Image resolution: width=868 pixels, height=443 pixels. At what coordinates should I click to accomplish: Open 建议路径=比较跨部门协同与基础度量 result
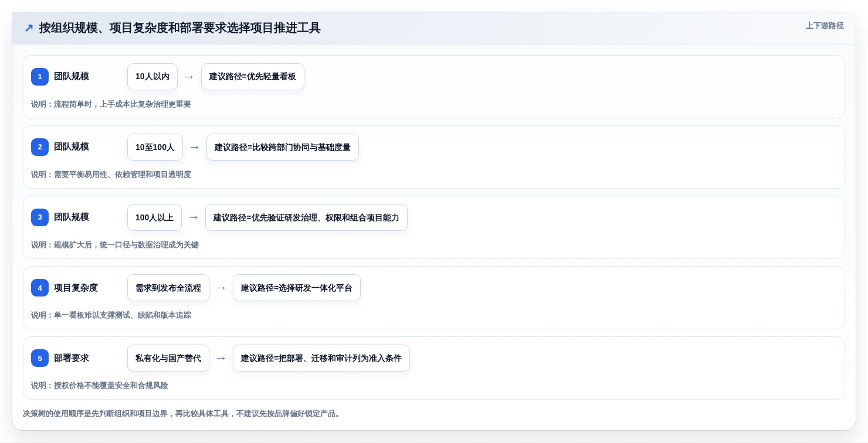click(x=283, y=147)
